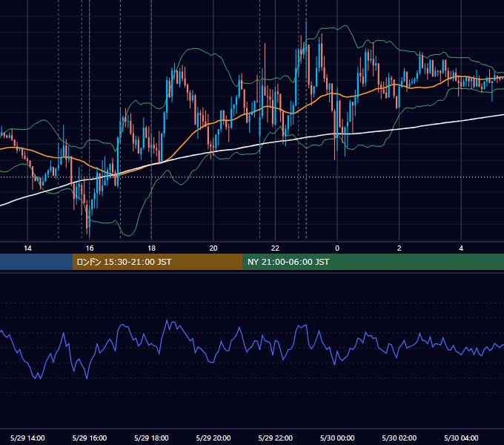Viewport: 504px width, 445px height.
Task: Click the 5/29 20:00 date label
Action: pyautogui.click(x=213, y=438)
